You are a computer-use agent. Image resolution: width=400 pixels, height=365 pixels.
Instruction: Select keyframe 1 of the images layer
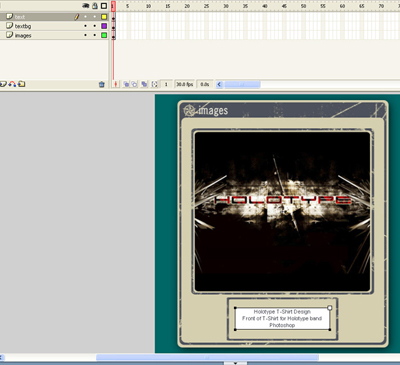point(113,37)
